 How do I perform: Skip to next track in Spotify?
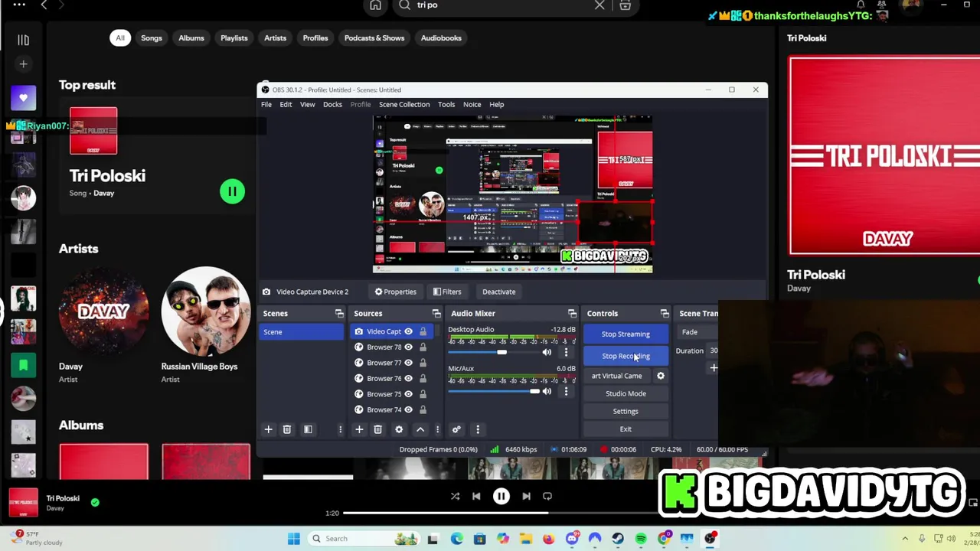click(x=526, y=497)
